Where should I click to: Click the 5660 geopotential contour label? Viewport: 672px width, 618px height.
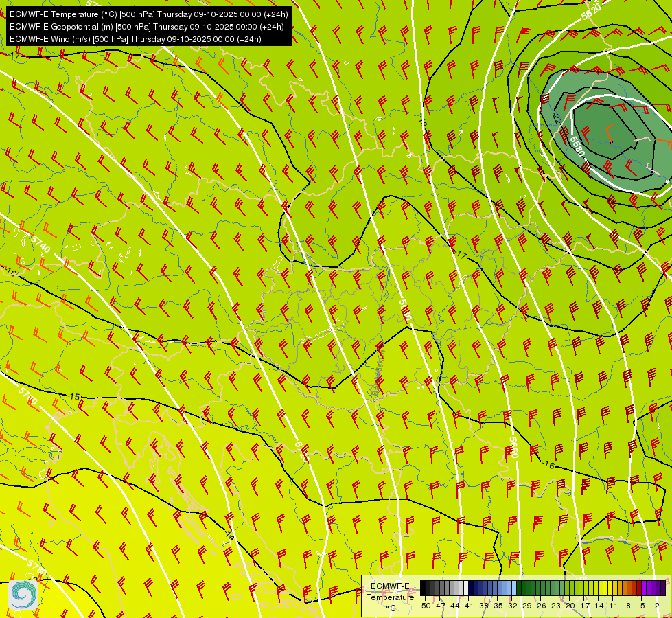tap(514, 447)
